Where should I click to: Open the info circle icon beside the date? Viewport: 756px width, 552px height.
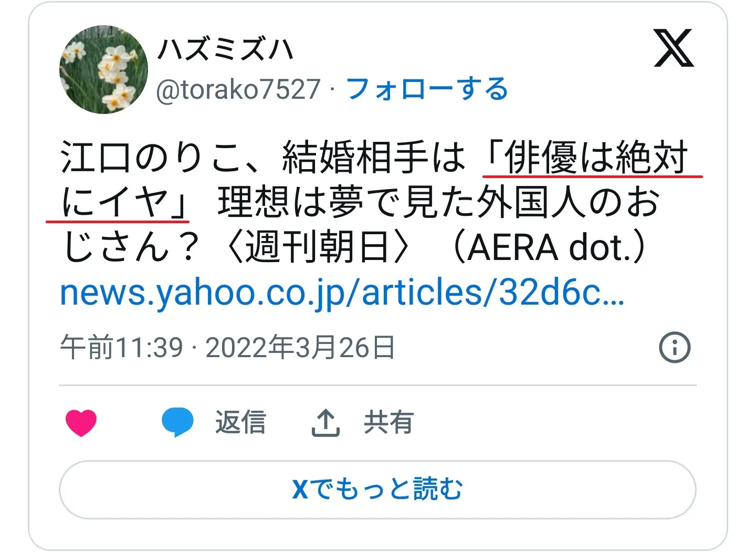675,347
